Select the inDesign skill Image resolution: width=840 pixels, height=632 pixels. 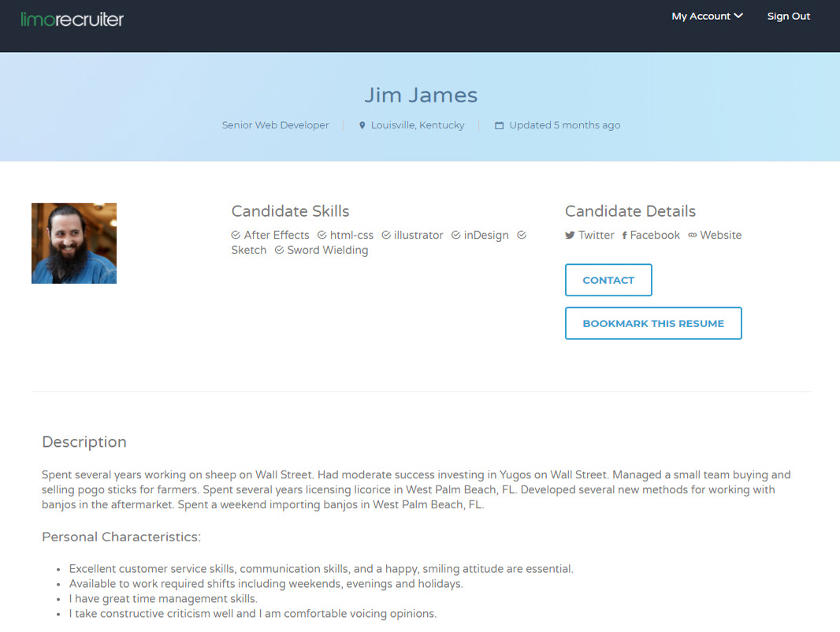pos(486,235)
